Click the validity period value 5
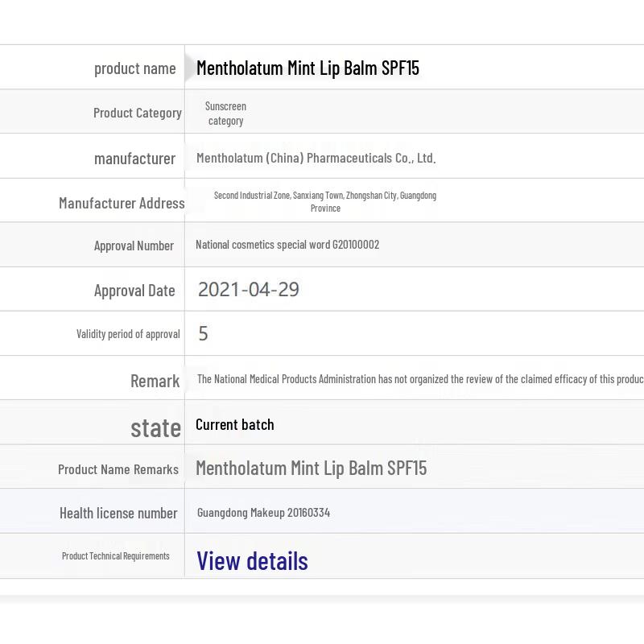644x644 pixels. [x=203, y=334]
